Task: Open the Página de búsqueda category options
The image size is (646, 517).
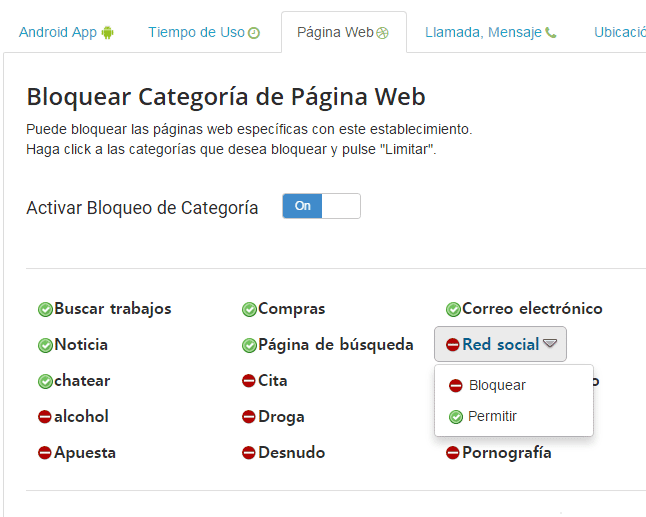Action: pyautogui.click(x=328, y=345)
